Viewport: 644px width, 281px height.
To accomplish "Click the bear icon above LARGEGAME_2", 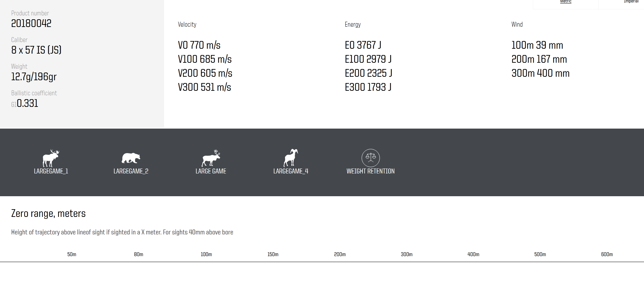I will tap(131, 158).
